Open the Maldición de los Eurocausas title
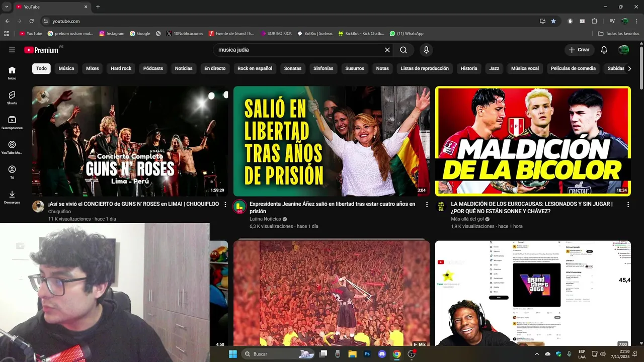The width and height of the screenshot is (644, 362). [532, 208]
